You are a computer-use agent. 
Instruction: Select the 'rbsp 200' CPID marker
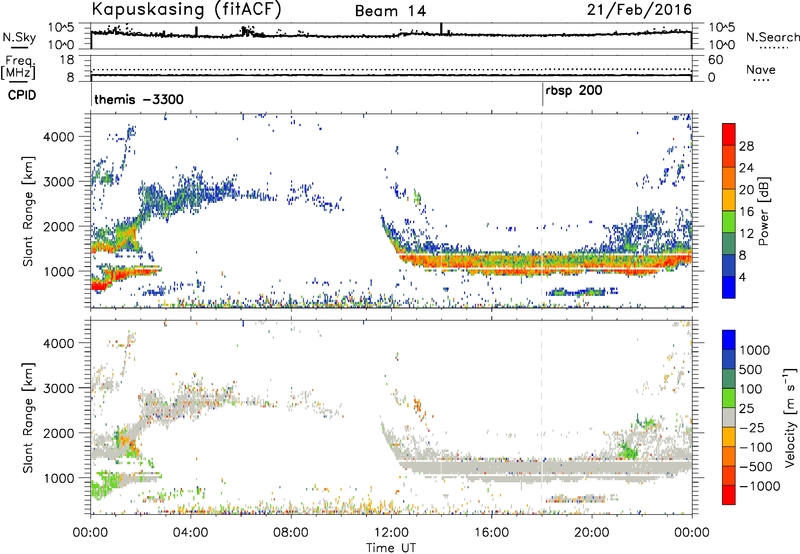coord(574,91)
